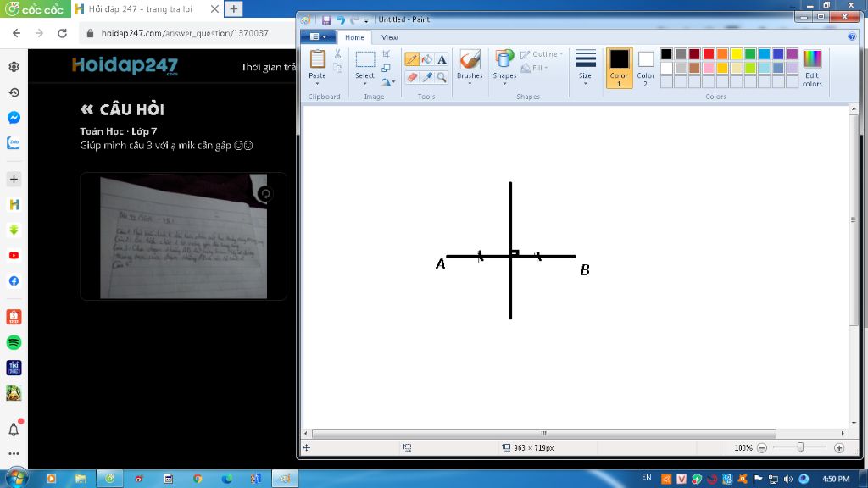Screen dimensions: 868x488
Task: Pick the Eraser tool
Action: (412, 77)
